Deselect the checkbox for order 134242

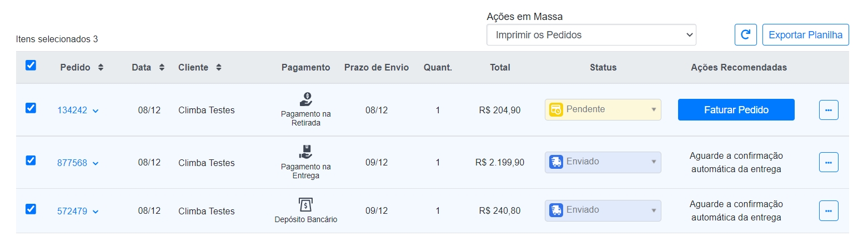coord(31,108)
